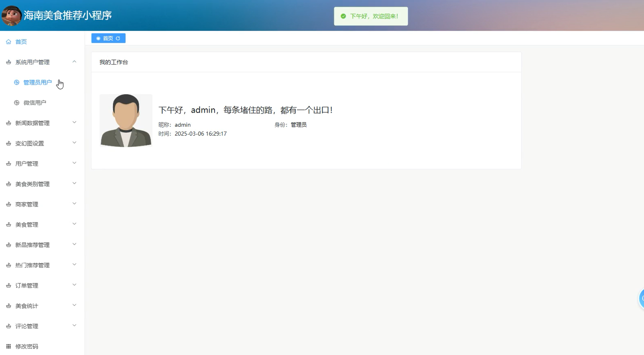Collapse the 系统用户管理 menu chevron

(74, 62)
